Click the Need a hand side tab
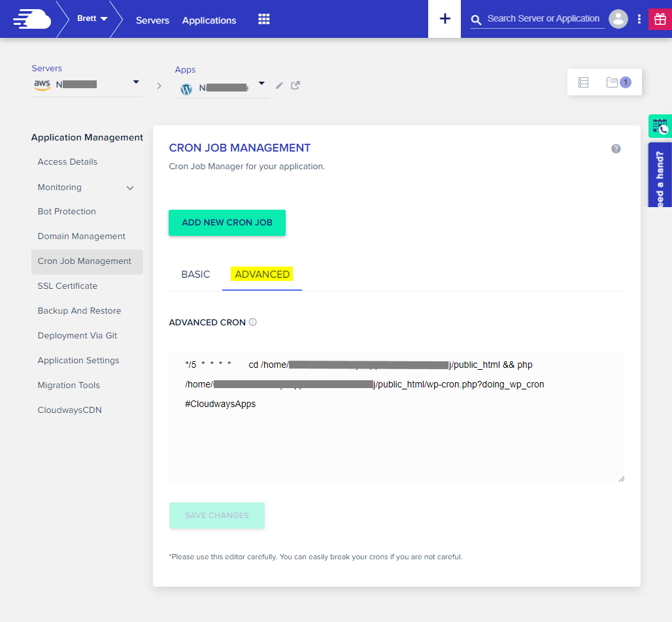 pos(660,175)
